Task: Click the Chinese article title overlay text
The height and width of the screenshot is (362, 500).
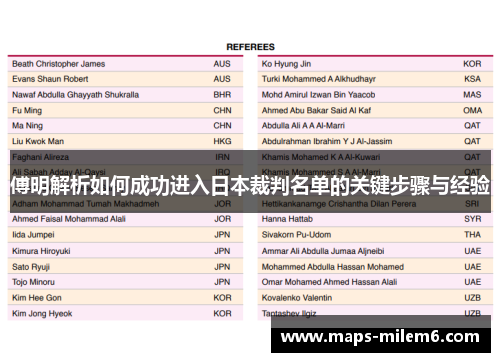Action: [x=250, y=186]
